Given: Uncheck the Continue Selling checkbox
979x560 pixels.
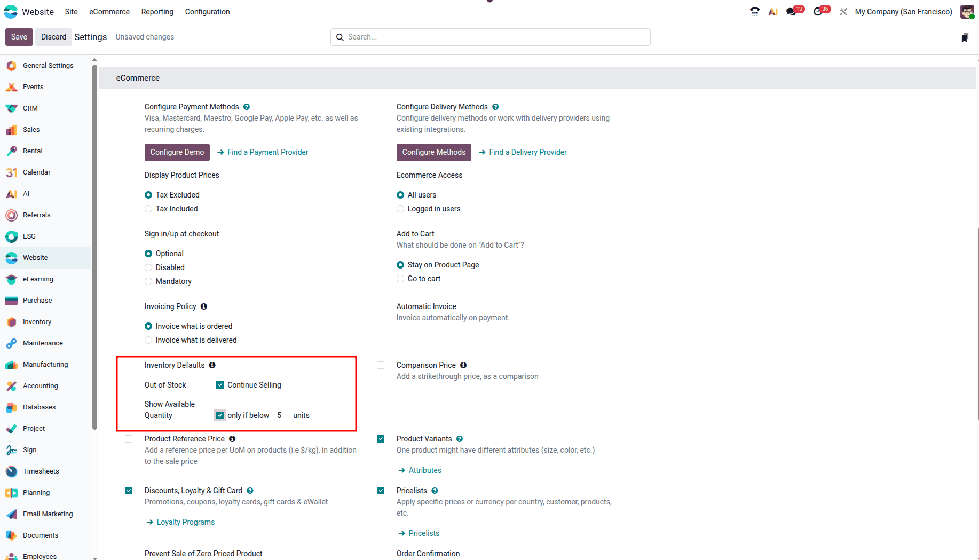Looking at the screenshot, I should tap(220, 385).
